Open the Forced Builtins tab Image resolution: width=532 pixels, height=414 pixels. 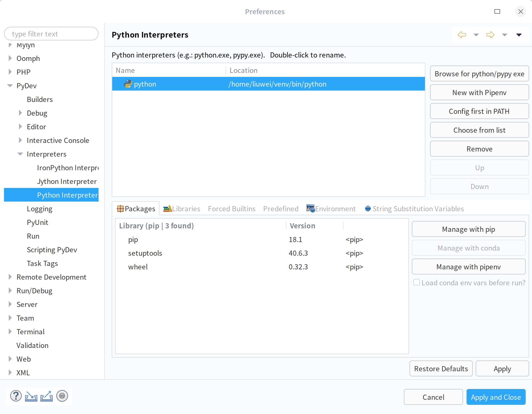pos(232,209)
